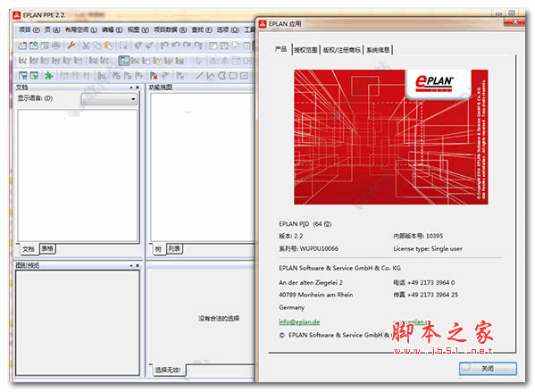This screenshot has height=392, width=535.
Task: Click the 电话 +49 2173 3964 0 text
Action: (x=424, y=282)
